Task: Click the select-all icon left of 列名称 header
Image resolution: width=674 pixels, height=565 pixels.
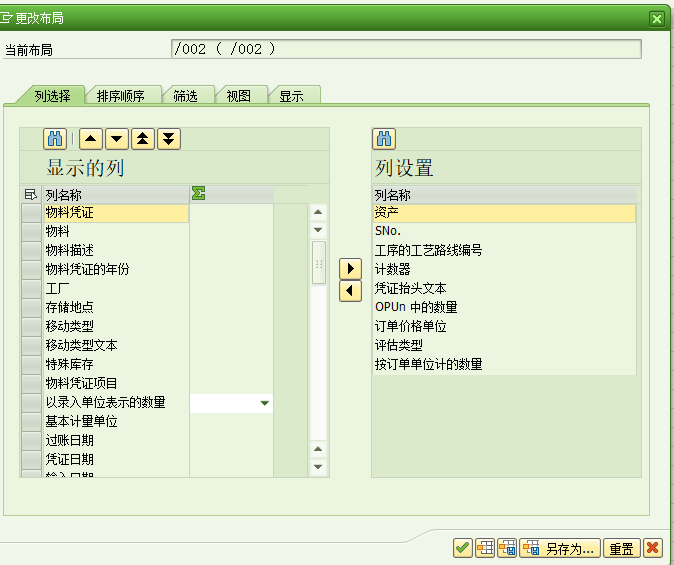Action: click(x=30, y=194)
